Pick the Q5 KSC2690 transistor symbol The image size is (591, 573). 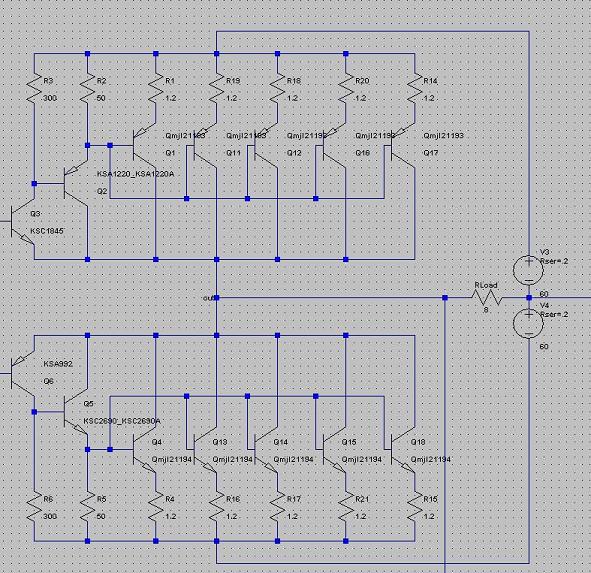[76, 412]
